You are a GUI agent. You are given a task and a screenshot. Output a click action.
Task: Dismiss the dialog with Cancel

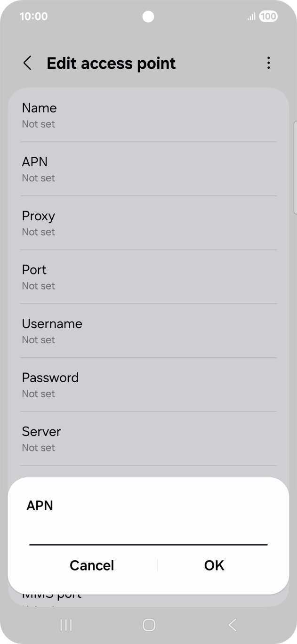91,565
